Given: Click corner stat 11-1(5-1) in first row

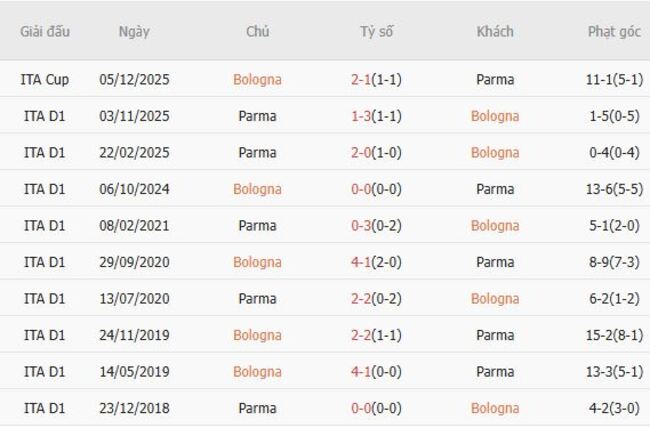Looking at the screenshot, I should 614,79.
